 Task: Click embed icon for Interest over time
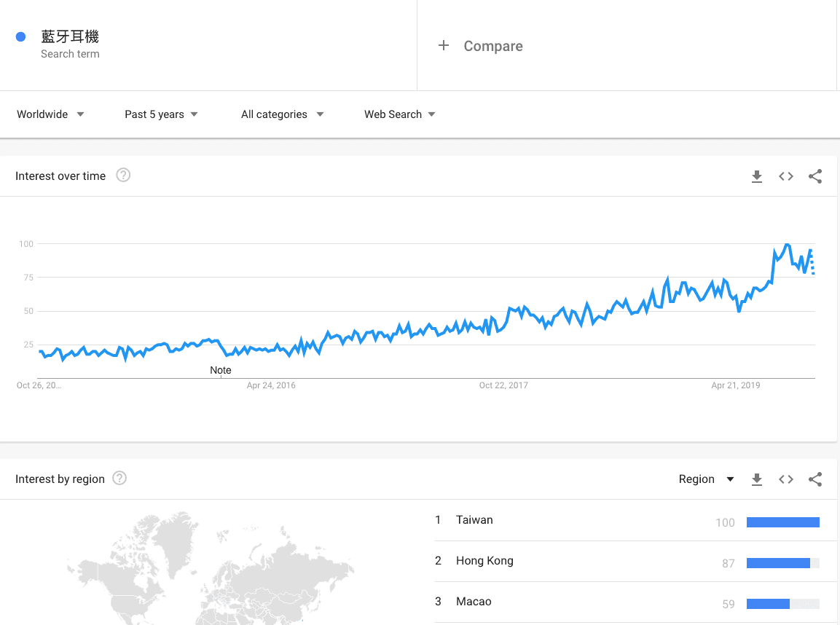point(785,176)
